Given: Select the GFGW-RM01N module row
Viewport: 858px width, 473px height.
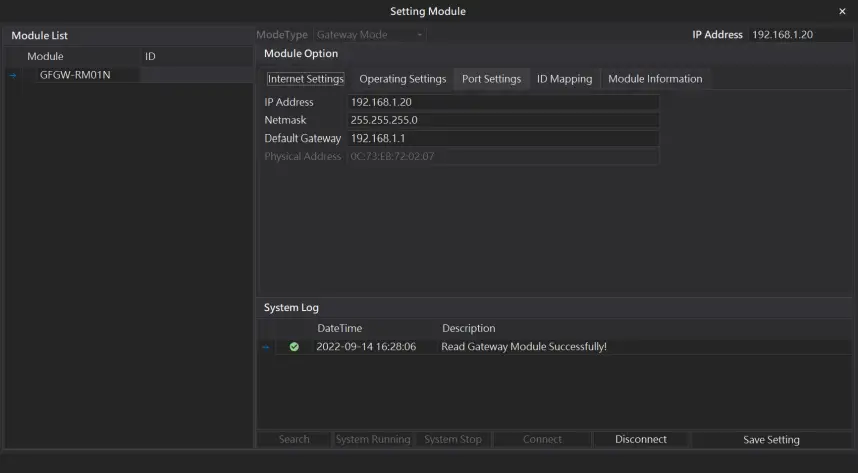Looking at the screenshot, I should [x=130, y=75].
